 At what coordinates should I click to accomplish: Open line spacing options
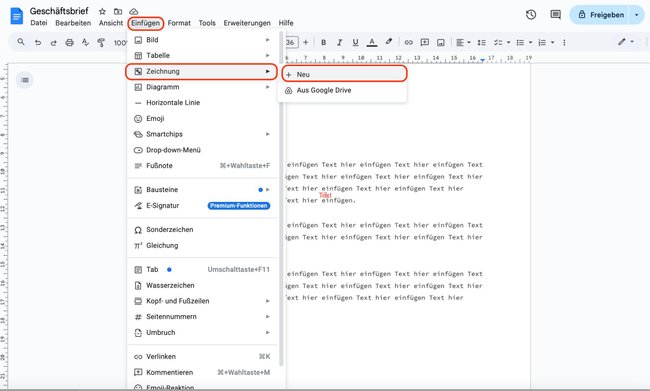[481, 42]
